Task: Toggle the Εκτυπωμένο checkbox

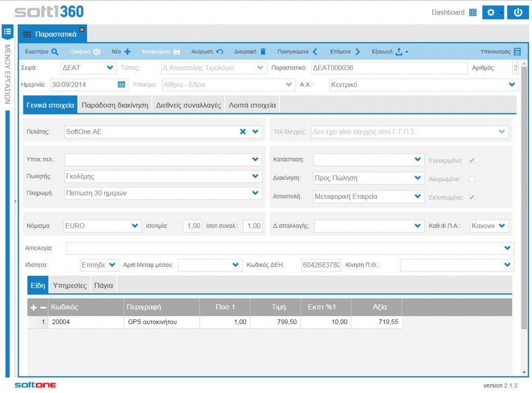Action: coord(472,197)
